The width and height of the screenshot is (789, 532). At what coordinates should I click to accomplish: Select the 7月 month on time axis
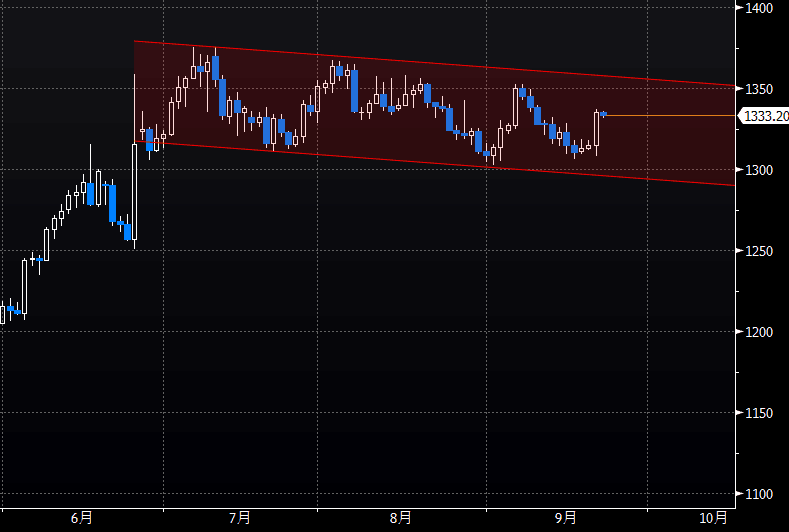click(239, 517)
